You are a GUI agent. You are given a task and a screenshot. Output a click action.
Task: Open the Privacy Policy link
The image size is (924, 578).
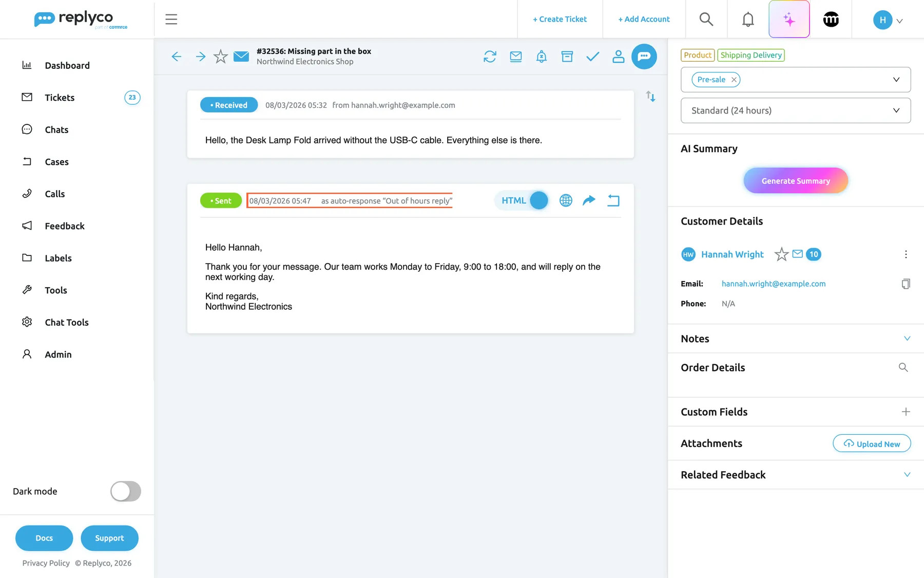[x=46, y=563]
